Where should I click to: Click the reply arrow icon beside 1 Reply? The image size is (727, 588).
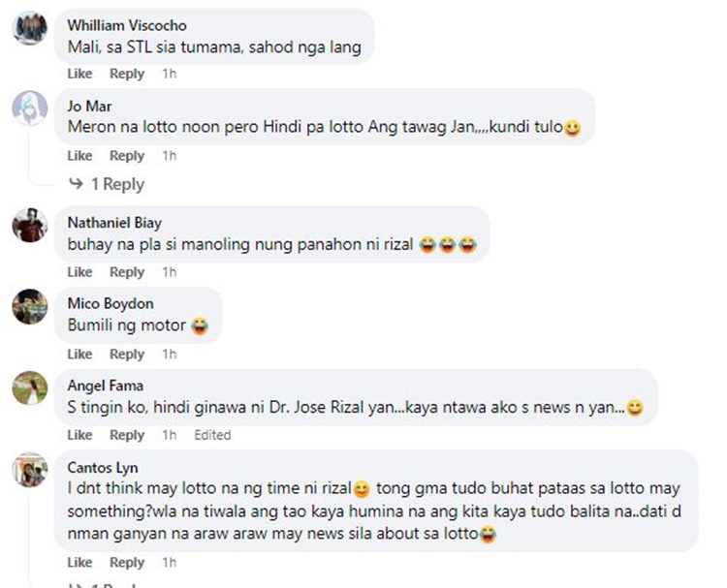76,183
